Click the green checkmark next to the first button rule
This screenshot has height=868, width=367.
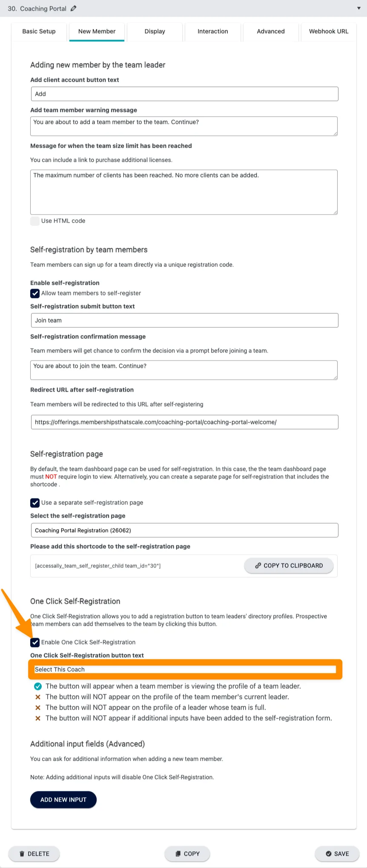point(38,686)
